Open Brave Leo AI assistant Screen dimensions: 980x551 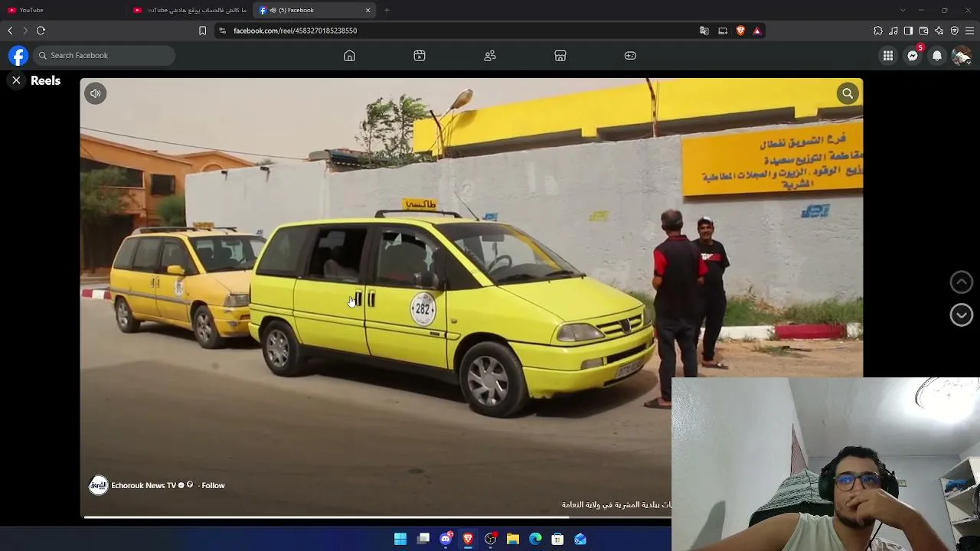tap(939, 31)
